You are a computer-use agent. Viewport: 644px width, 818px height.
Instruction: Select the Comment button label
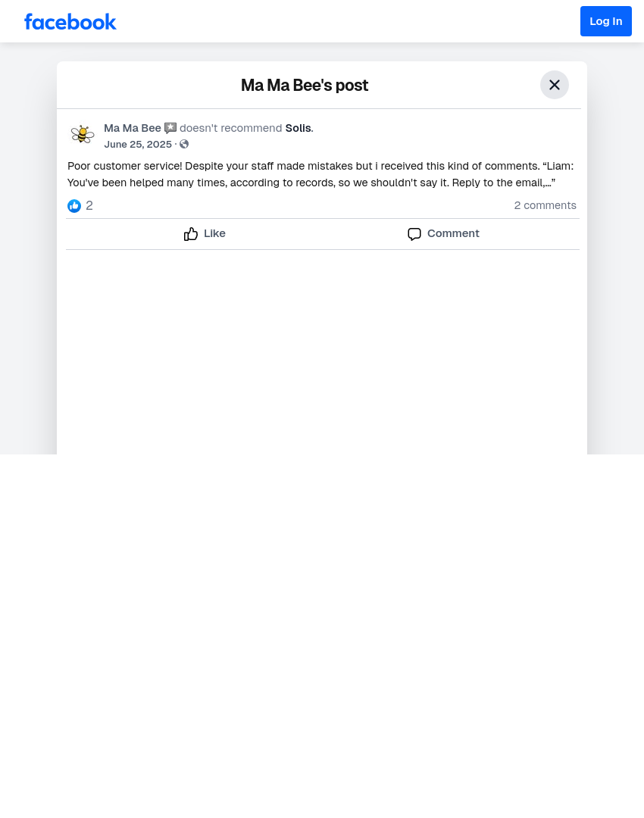point(453,234)
